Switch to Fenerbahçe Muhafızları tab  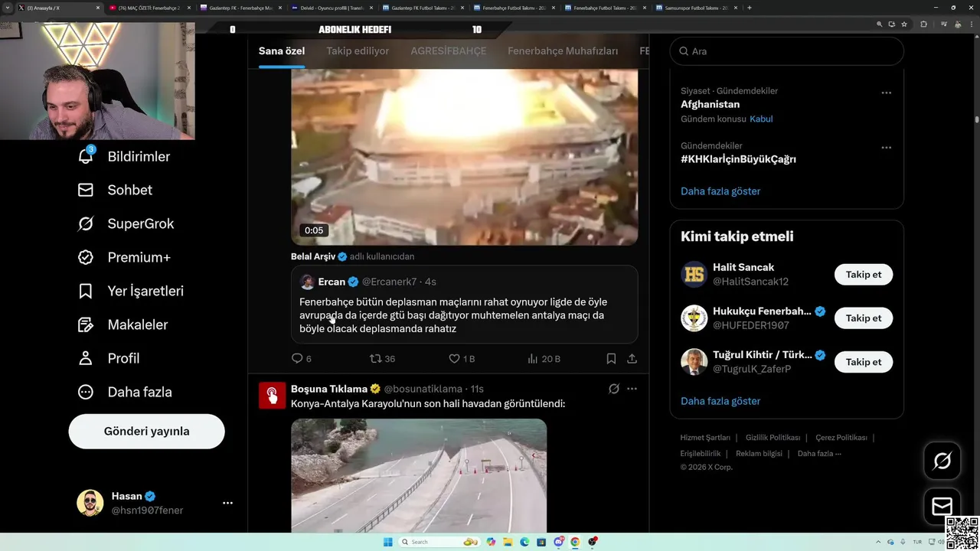coord(563,51)
